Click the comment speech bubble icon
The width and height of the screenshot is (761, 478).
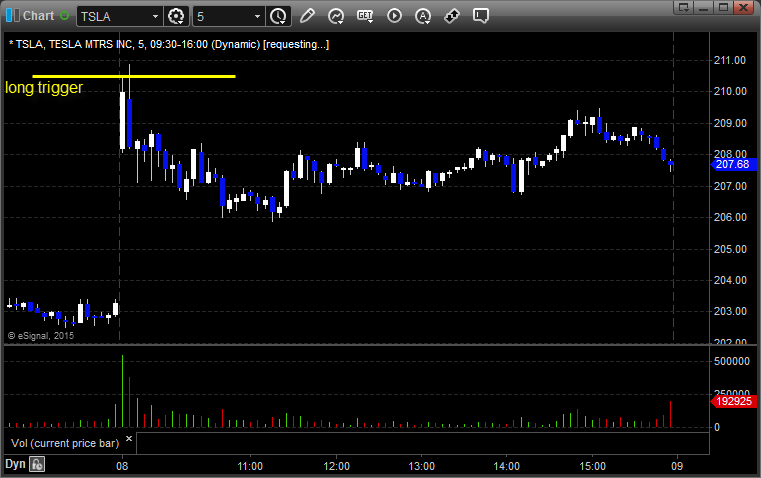tap(480, 16)
